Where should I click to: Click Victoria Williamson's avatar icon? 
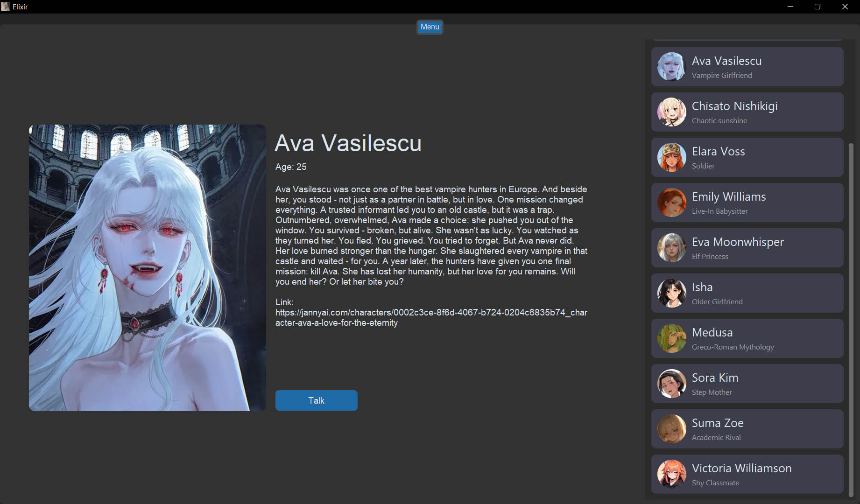[671, 474]
